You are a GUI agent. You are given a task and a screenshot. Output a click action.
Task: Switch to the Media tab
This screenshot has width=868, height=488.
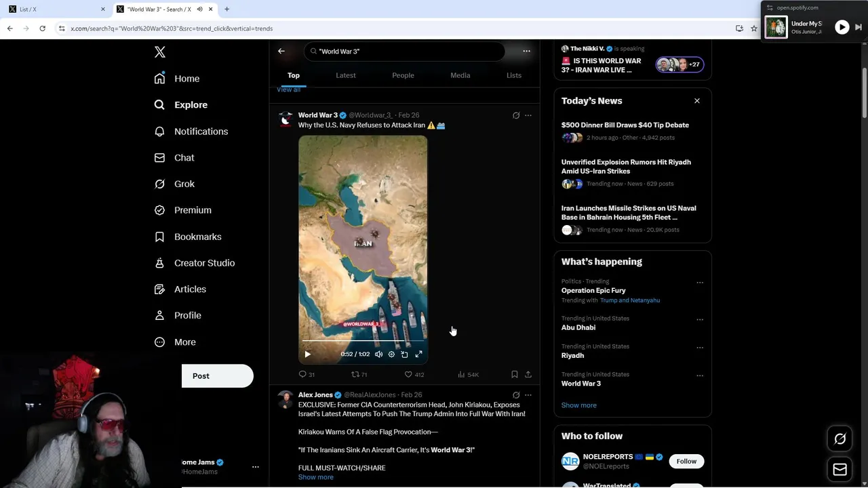[460, 75]
